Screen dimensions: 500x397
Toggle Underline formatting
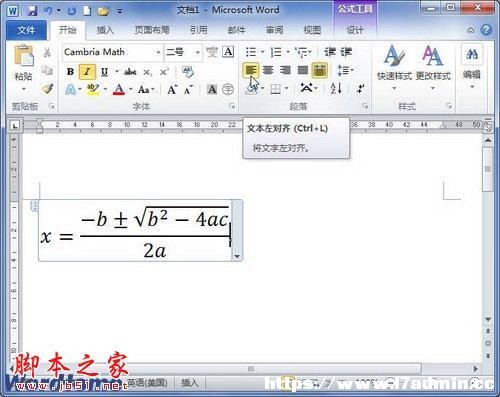pos(104,72)
